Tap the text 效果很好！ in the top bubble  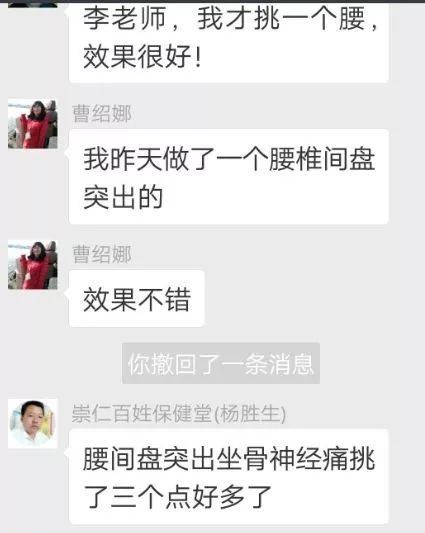click(x=142, y=56)
